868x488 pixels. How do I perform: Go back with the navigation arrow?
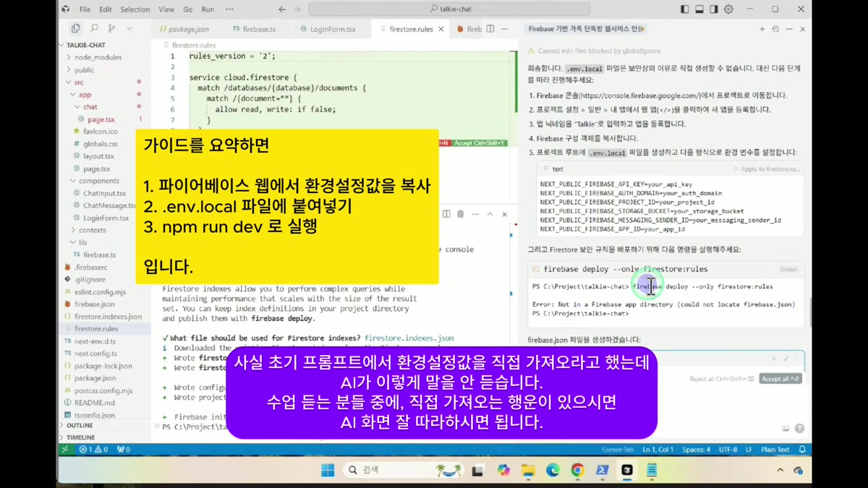[x=282, y=9]
